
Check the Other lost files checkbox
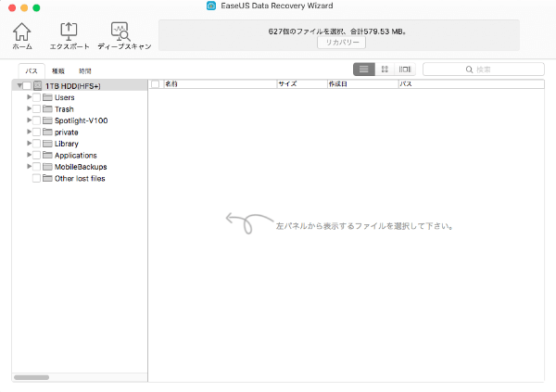click(x=36, y=178)
